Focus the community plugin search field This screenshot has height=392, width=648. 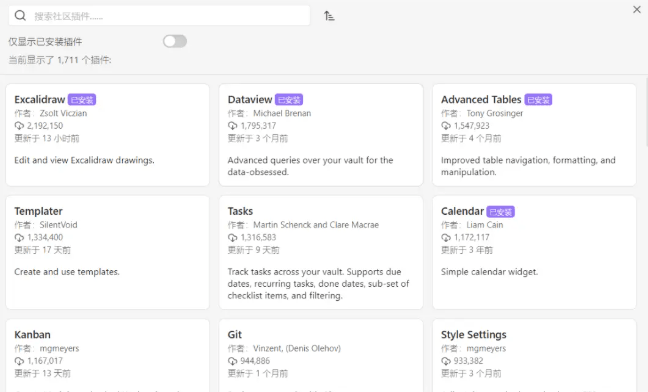point(159,16)
